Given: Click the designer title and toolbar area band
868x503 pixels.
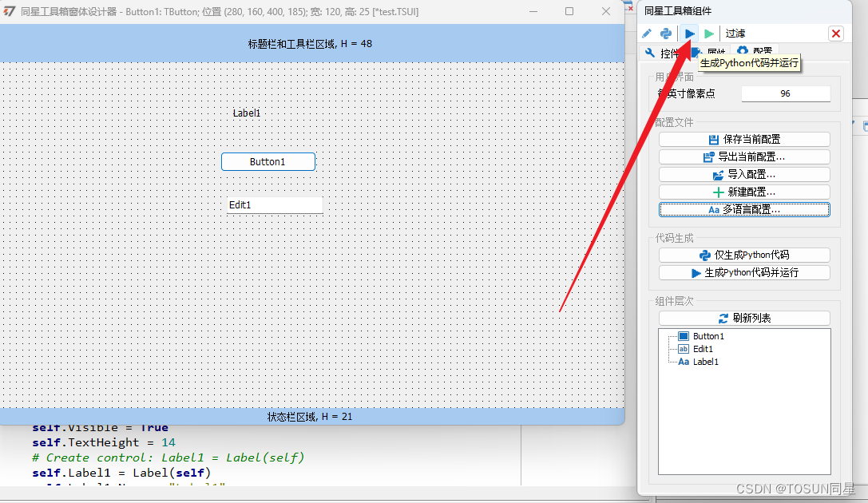Looking at the screenshot, I should coord(312,43).
